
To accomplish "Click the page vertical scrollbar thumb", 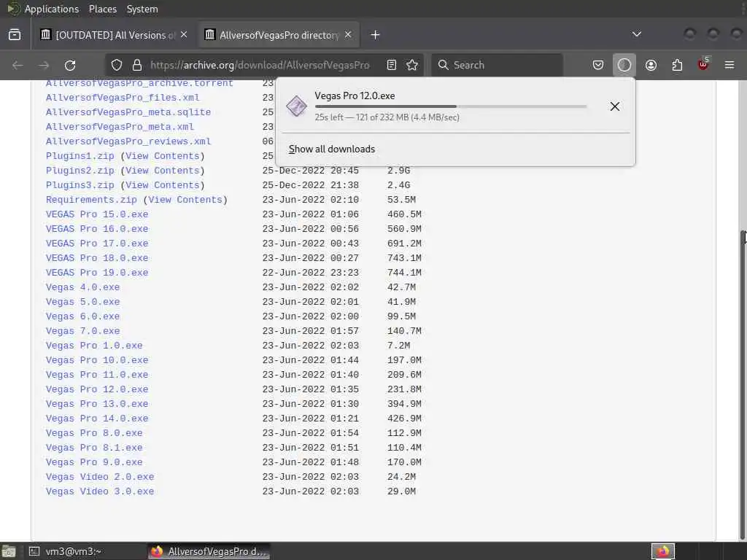I will (x=743, y=386).
